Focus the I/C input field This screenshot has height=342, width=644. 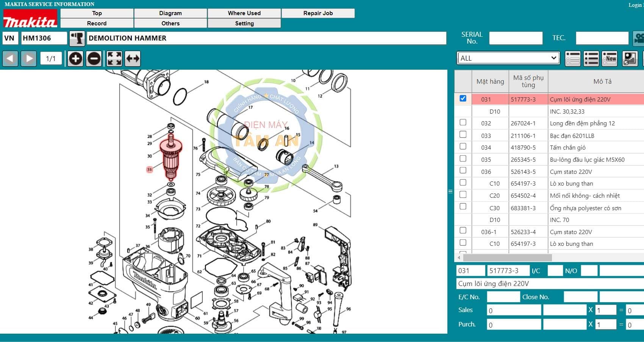point(555,271)
